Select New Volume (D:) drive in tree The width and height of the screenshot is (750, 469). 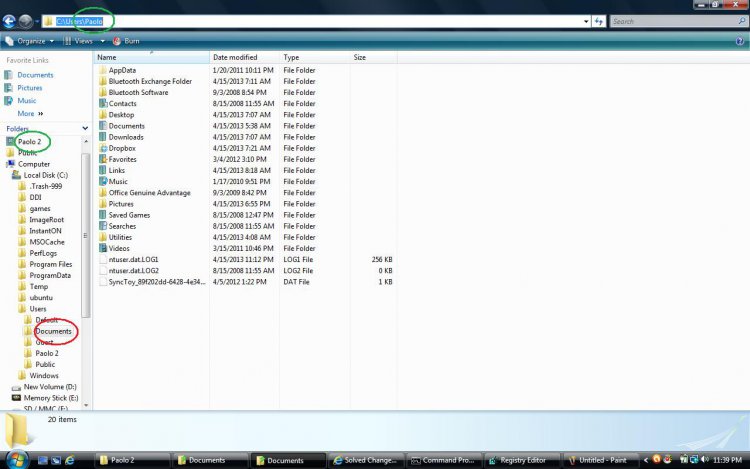50,387
